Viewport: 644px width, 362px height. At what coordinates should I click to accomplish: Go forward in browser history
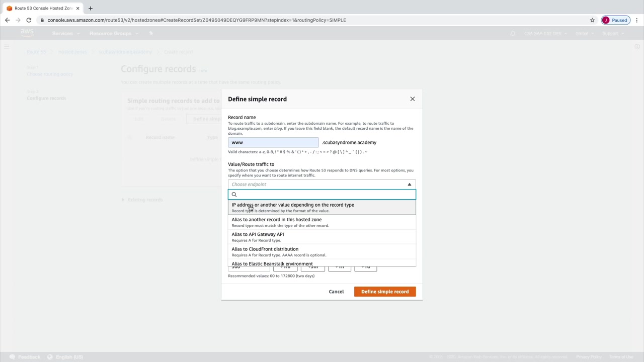pyautogui.click(x=18, y=20)
